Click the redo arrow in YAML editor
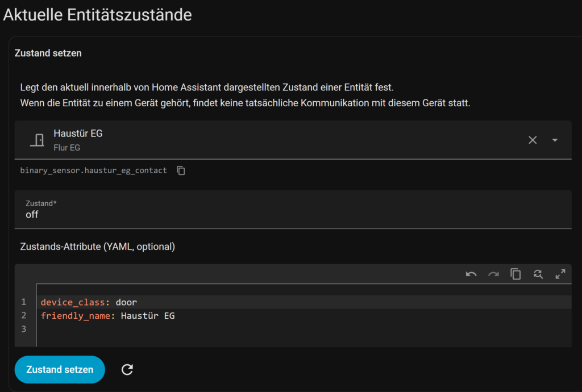Screen dimensions: 582x392 pyautogui.click(x=493, y=274)
